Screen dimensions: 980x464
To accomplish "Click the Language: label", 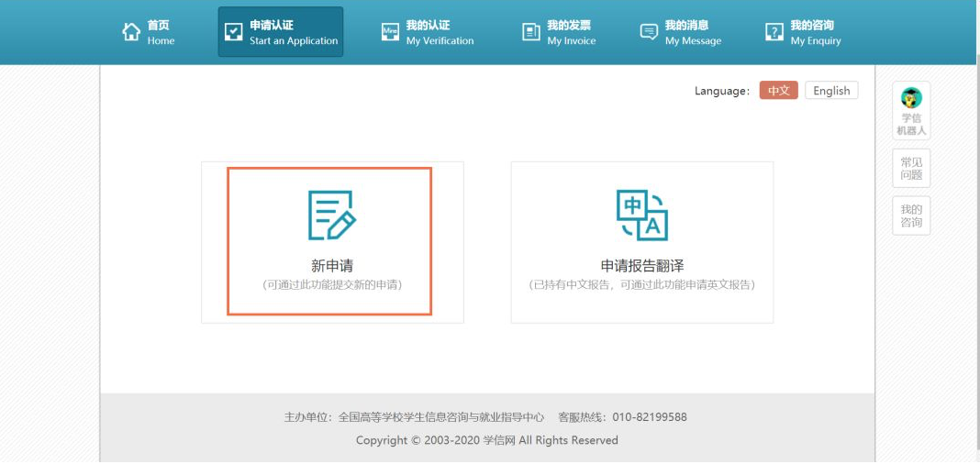I will click(x=722, y=91).
